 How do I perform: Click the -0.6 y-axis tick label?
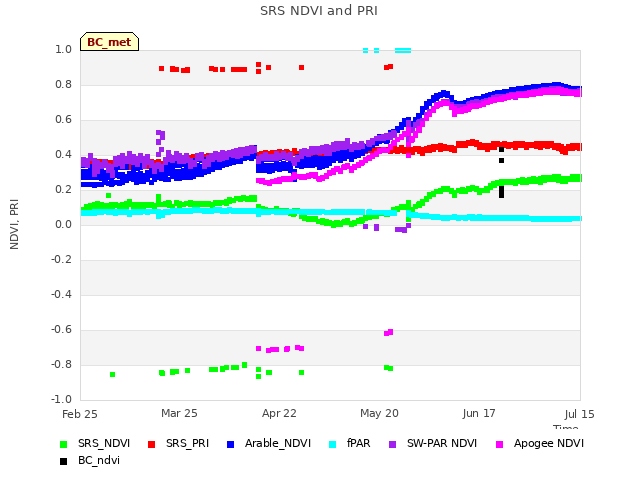click(x=61, y=330)
